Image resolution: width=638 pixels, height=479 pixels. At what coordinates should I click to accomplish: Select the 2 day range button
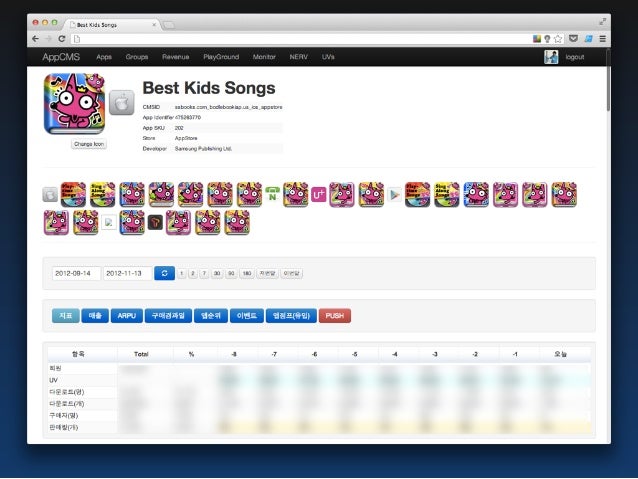(193, 273)
